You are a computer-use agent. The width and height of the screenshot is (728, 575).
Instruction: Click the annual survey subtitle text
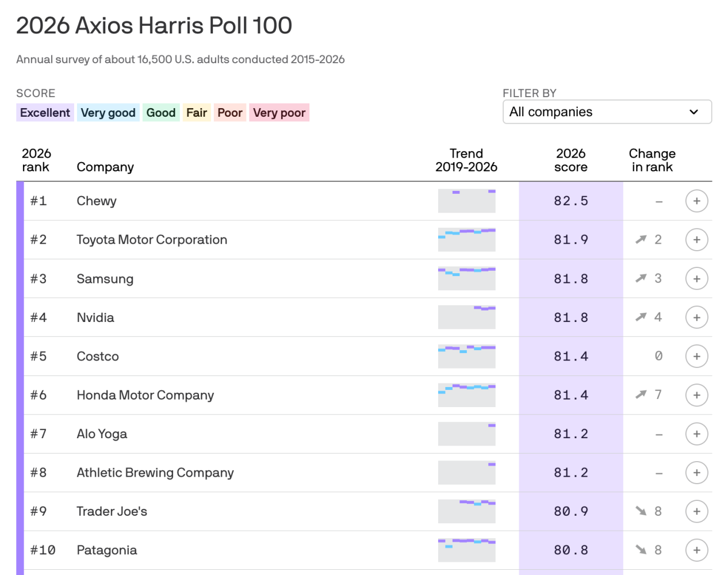pyautogui.click(x=181, y=60)
